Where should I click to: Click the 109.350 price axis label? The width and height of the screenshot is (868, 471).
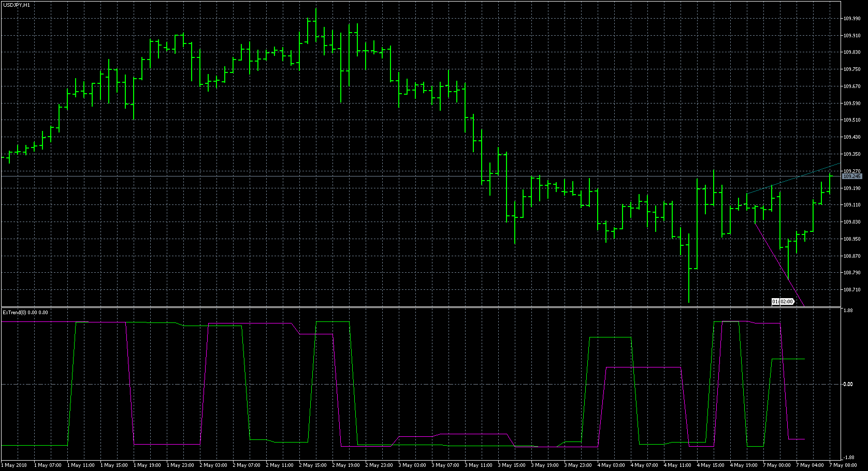coord(852,154)
